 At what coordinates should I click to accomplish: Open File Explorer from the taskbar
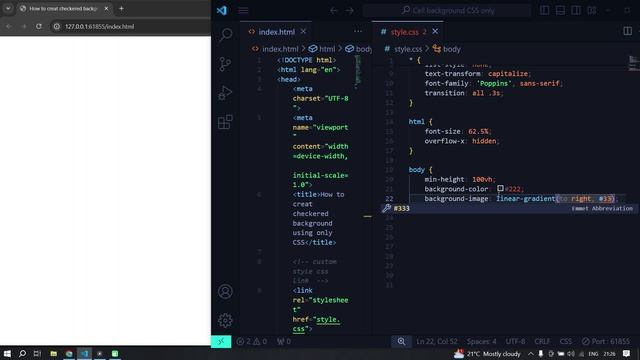(53, 353)
